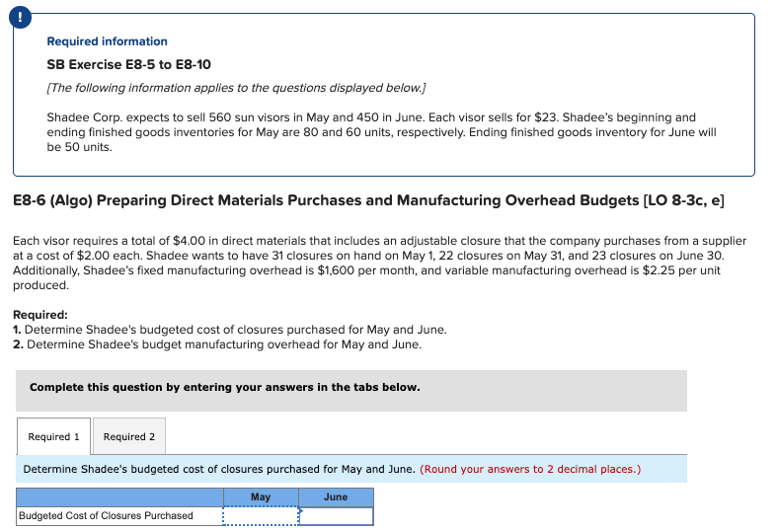This screenshot has height=532, width=777.
Task: Click requirement 1 about closures purchased
Action: click(x=230, y=330)
